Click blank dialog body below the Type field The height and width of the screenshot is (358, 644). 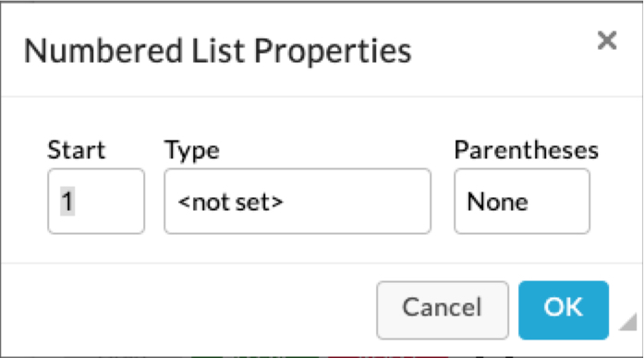click(x=298, y=248)
